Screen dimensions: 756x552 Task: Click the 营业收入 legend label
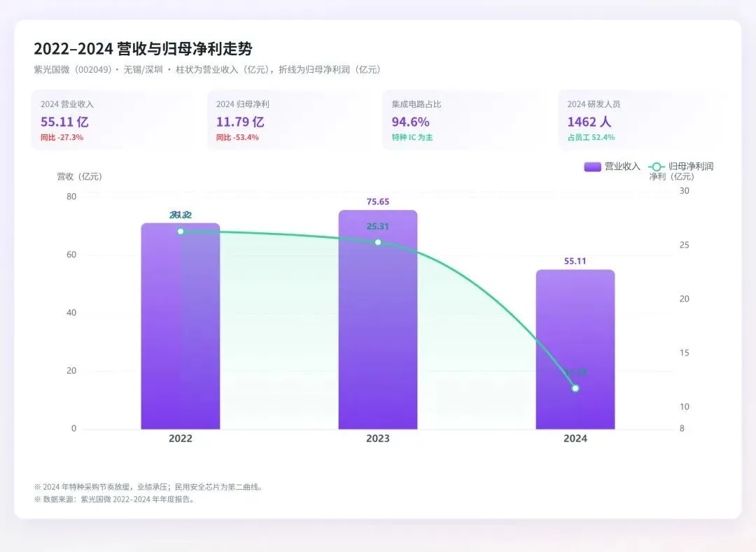coord(622,167)
